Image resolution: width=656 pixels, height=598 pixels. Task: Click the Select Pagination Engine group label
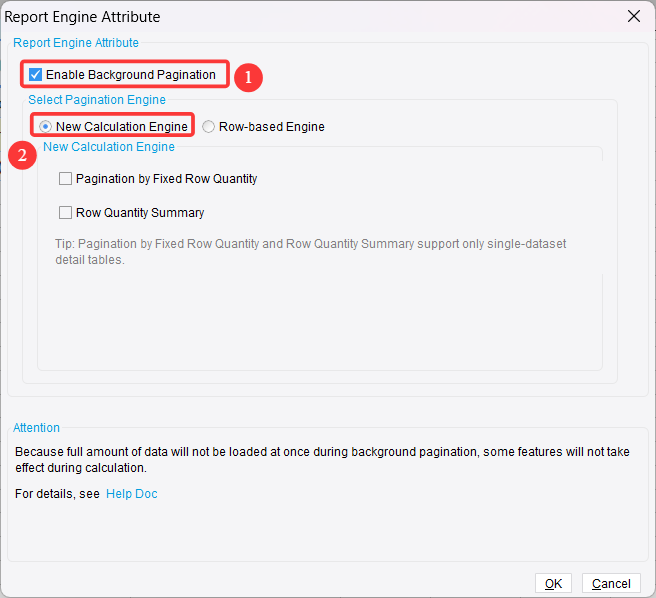(x=97, y=100)
